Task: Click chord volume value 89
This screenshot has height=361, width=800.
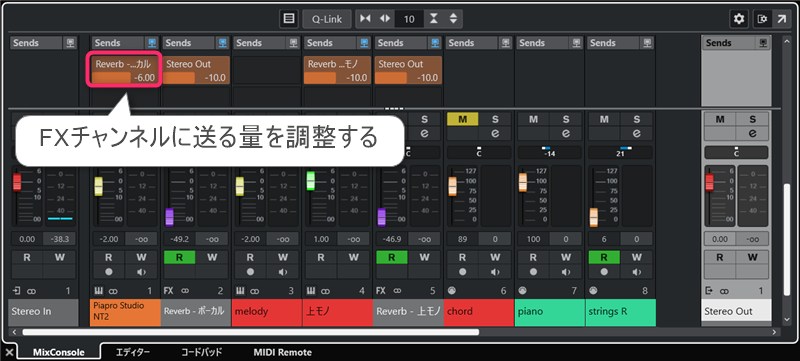Action: click(462, 238)
